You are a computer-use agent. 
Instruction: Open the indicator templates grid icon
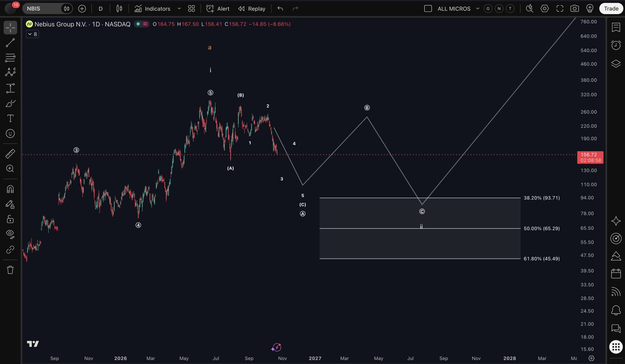point(192,8)
